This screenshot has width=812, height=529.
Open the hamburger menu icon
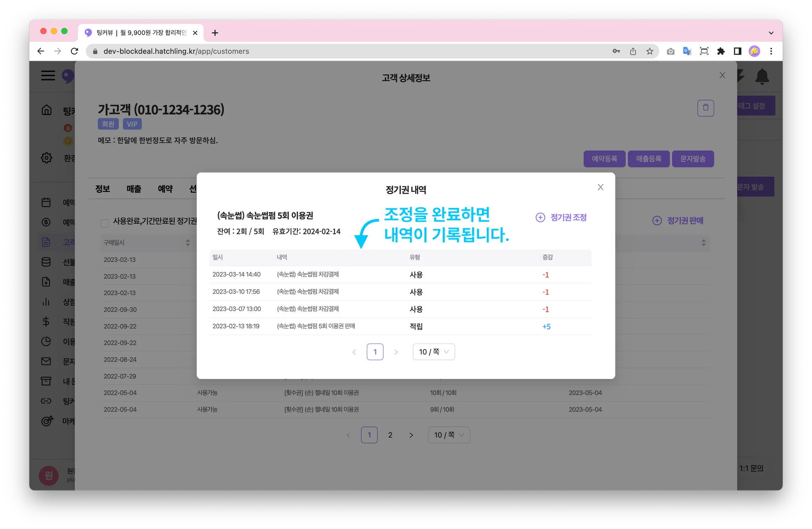point(48,75)
